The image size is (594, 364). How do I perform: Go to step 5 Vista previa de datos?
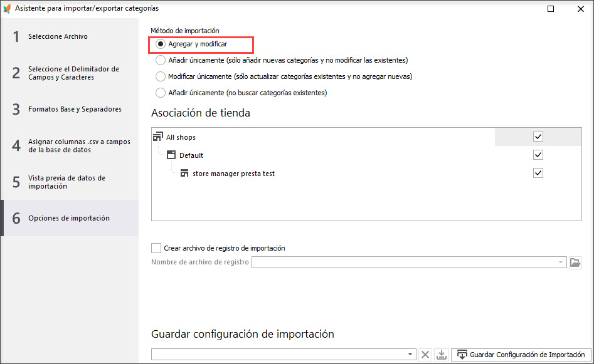[x=70, y=182]
